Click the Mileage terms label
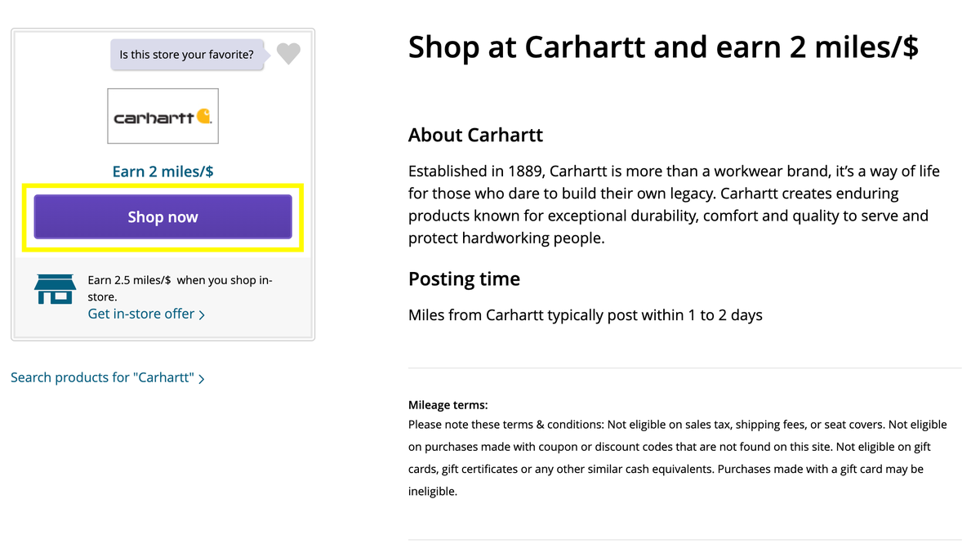980x557 pixels. pyautogui.click(x=448, y=404)
